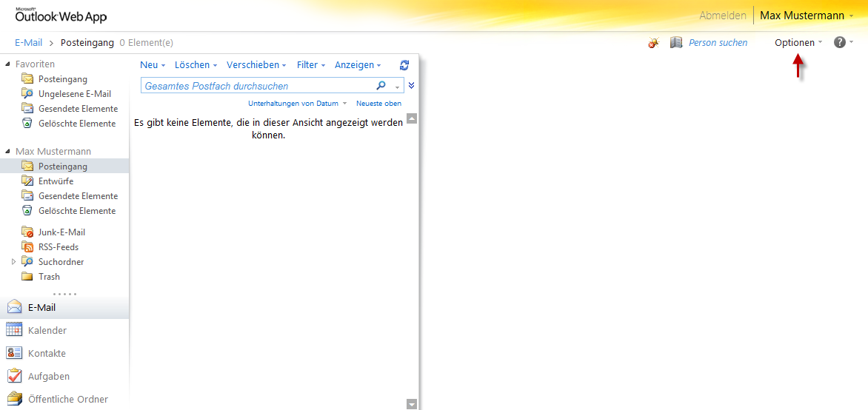
Task: Toggle sort order Neueste oben
Action: tap(378, 104)
